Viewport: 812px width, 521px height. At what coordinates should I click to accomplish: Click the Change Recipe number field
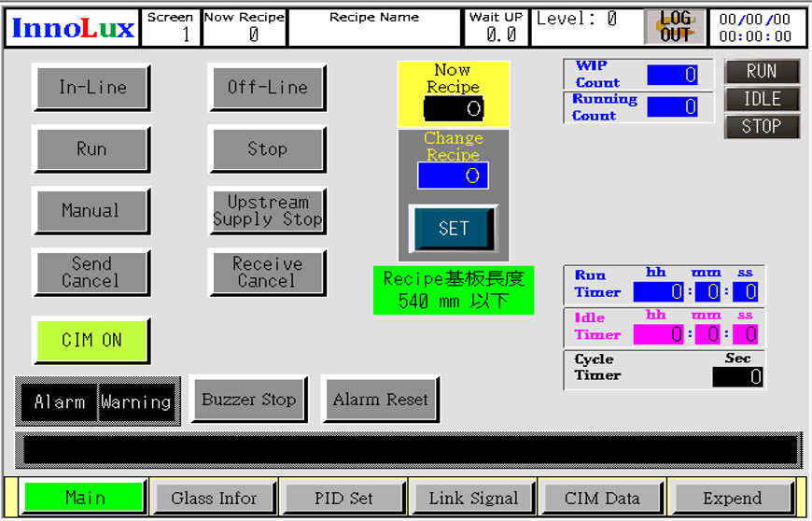(x=453, y=176)
